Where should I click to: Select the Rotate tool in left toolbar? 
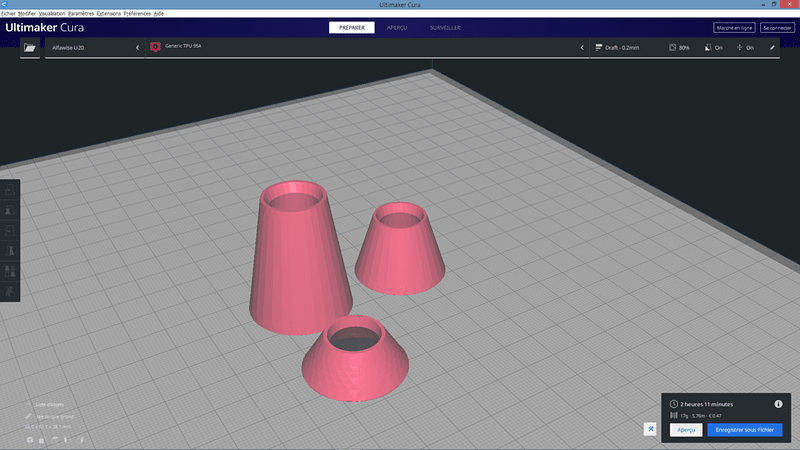pyautogui.click(x=10, y=231)
